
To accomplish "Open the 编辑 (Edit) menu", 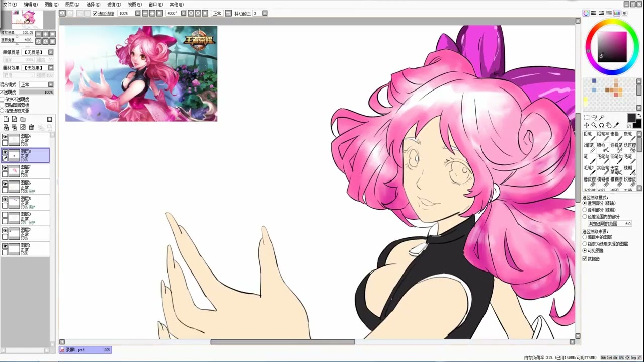I will (30, 4).
